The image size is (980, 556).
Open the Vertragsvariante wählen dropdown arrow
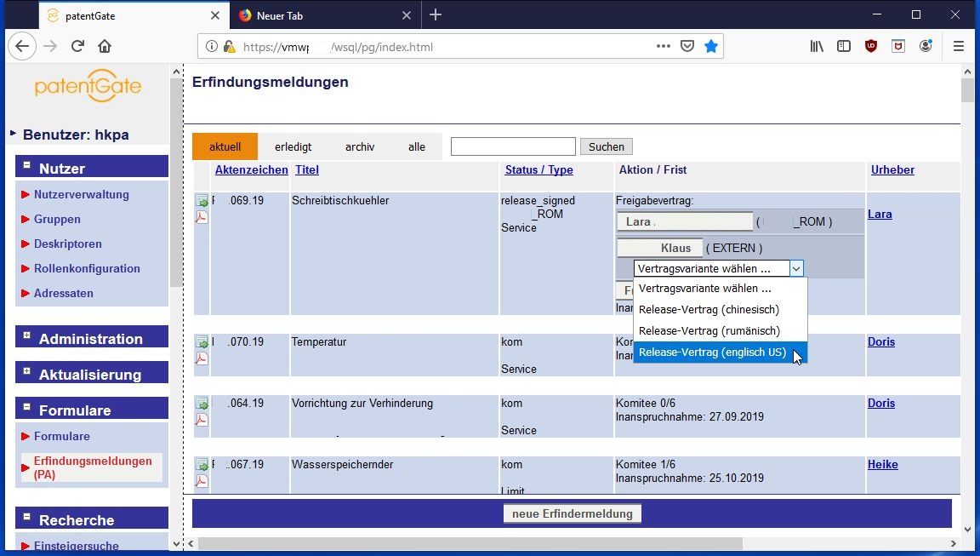(x=796, y=269)
